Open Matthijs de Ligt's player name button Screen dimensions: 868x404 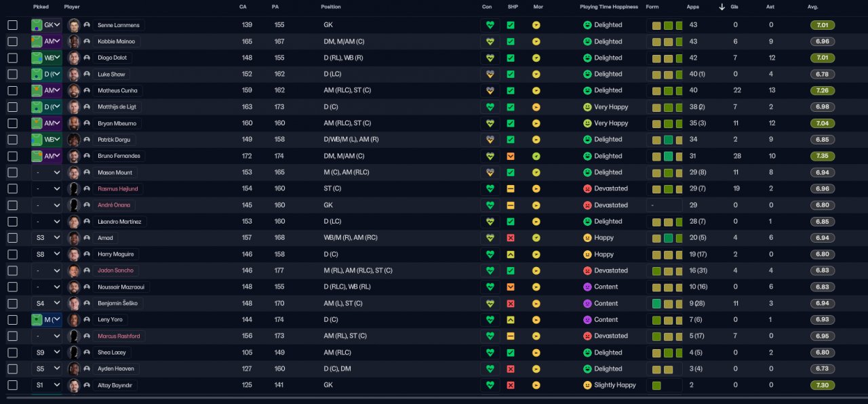(118, 107)
